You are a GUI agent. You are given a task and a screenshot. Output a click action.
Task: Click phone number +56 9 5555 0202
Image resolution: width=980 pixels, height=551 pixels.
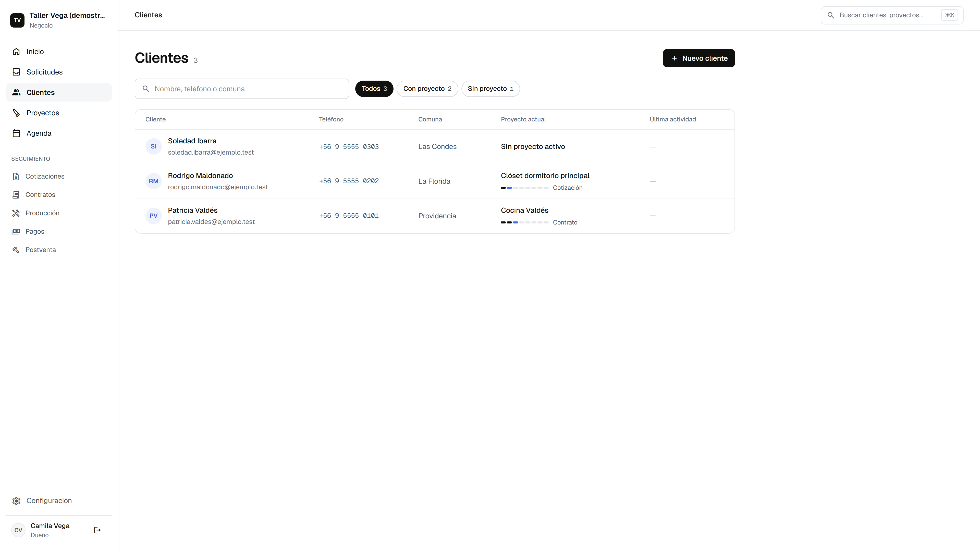tap(348, 181)
